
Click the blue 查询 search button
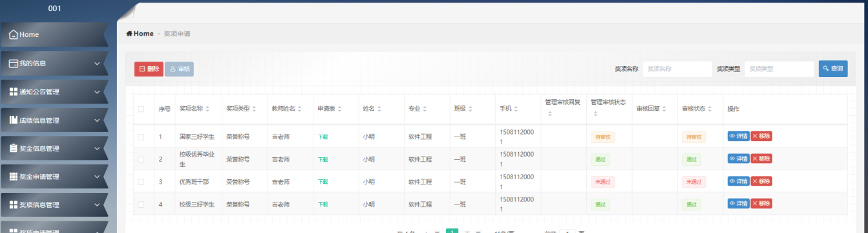pos(833,69)
